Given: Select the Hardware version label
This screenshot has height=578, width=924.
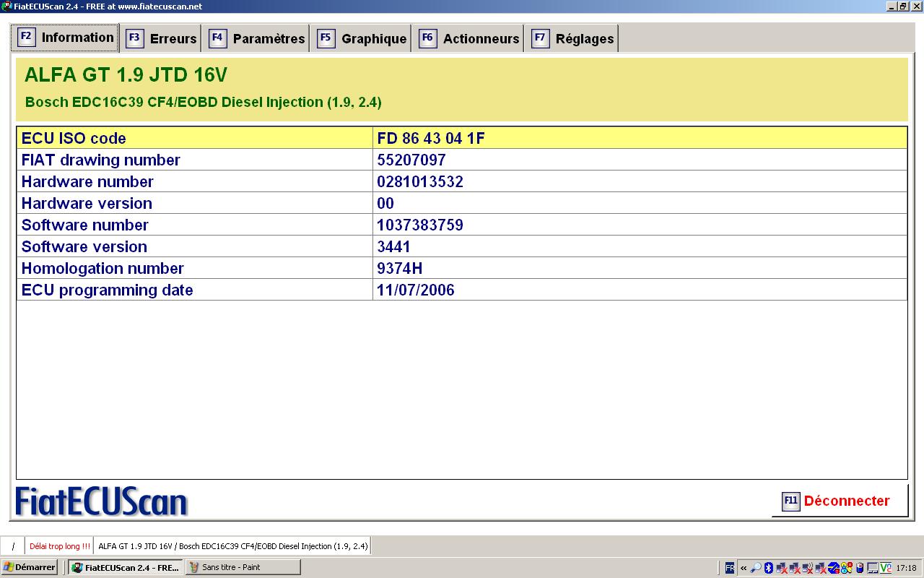Looking at the screenshot, I should point(87,203).
